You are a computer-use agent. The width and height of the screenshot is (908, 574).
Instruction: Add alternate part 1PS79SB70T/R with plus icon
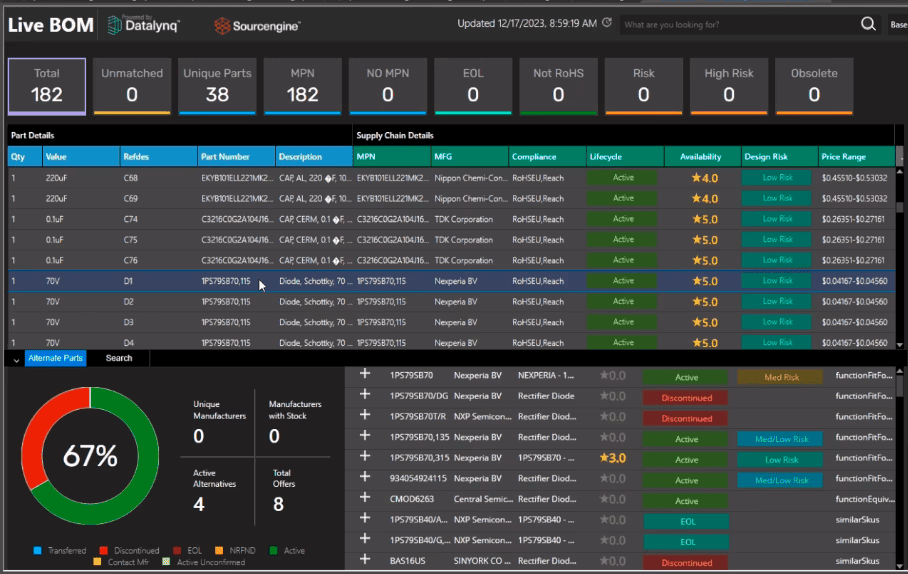[x=365, y=415]
